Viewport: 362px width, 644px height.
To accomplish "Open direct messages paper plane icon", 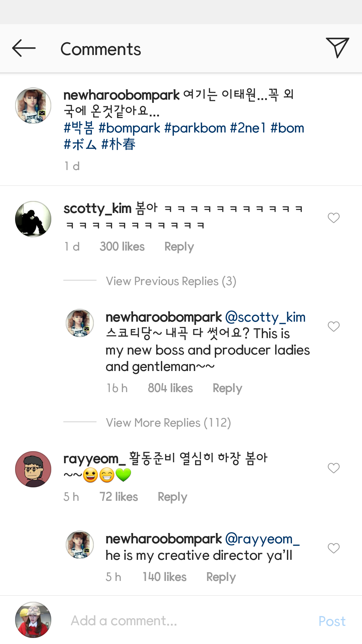I will 337,48.
